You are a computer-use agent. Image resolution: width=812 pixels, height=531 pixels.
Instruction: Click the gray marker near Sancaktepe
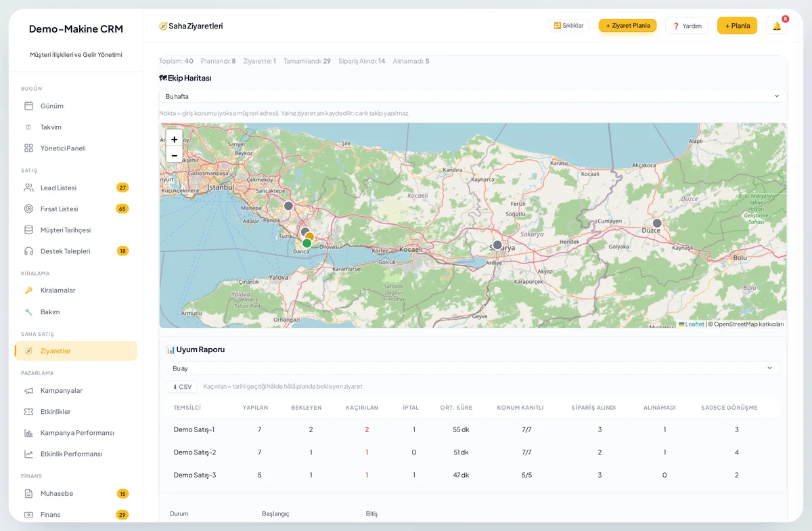288,205
